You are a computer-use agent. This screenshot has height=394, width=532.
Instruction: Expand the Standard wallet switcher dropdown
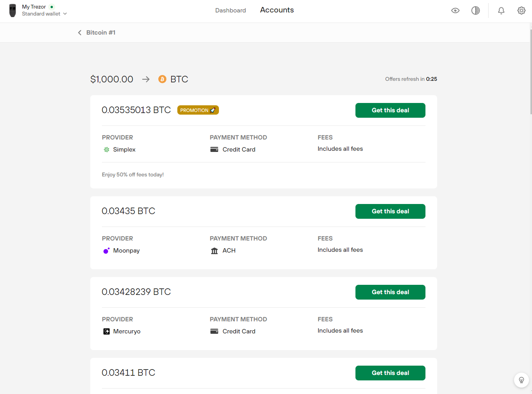(44, 14)
